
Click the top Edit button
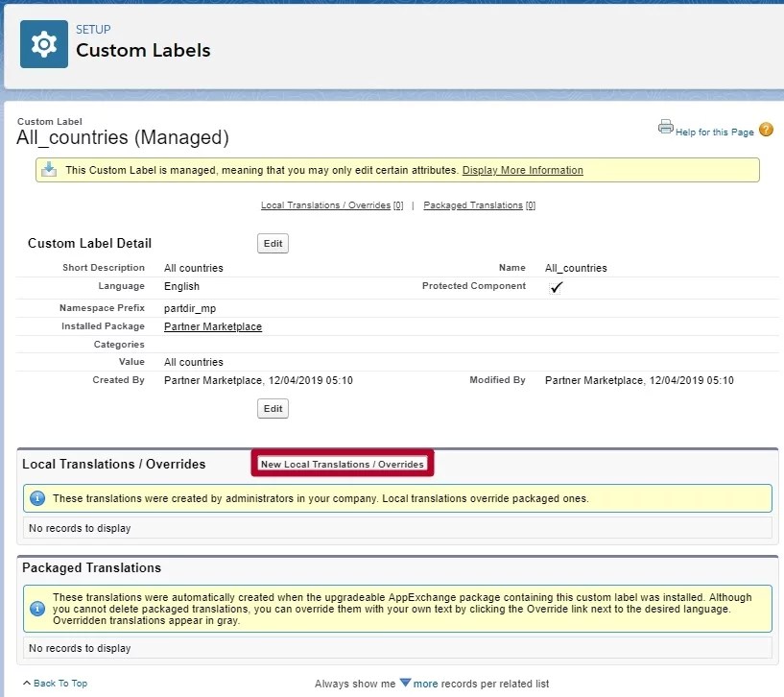coord(273,243)
